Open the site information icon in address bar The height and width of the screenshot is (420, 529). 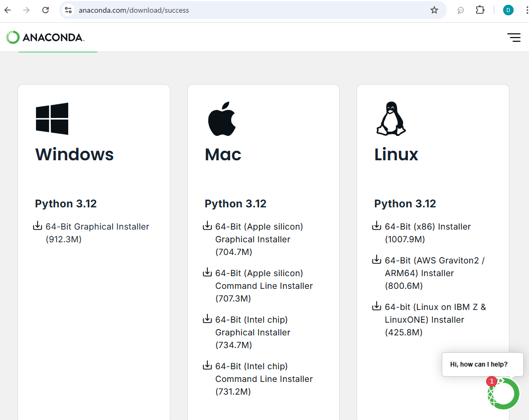coord(68,10)
